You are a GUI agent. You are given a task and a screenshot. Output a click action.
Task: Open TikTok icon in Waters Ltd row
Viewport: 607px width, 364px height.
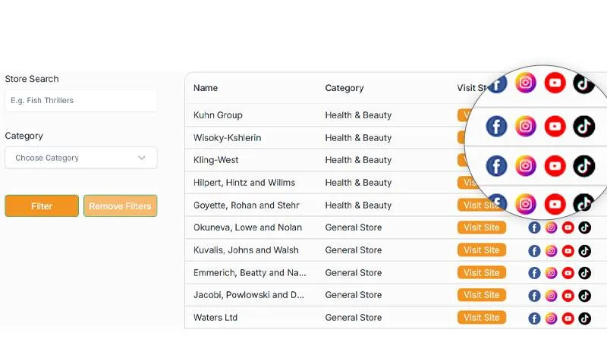pyautogui.click(x=585, y=318)
